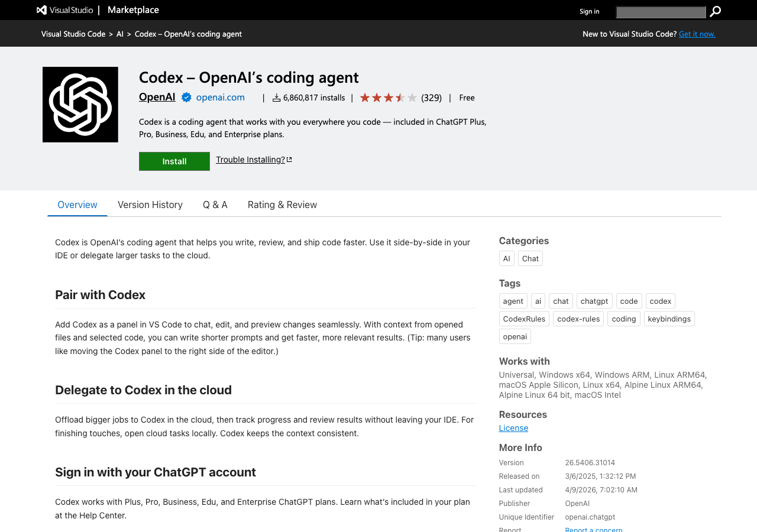Open the Q & A tab

click(215, 205)
